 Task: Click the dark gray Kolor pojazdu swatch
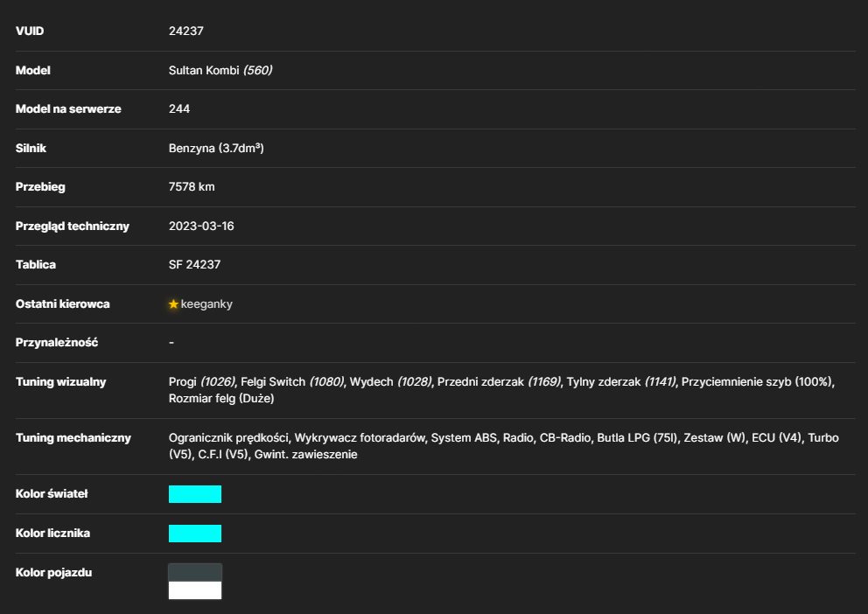195,573
